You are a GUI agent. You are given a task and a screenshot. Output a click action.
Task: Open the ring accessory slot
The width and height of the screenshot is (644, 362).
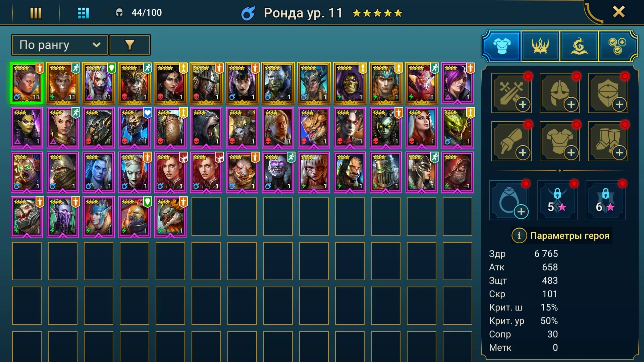tap(509, 200)
